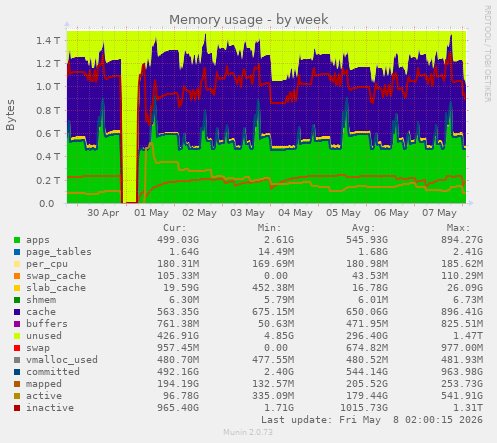
Task: Click the '0.6 T' y-axis label
Action: (x=48, y=134)
